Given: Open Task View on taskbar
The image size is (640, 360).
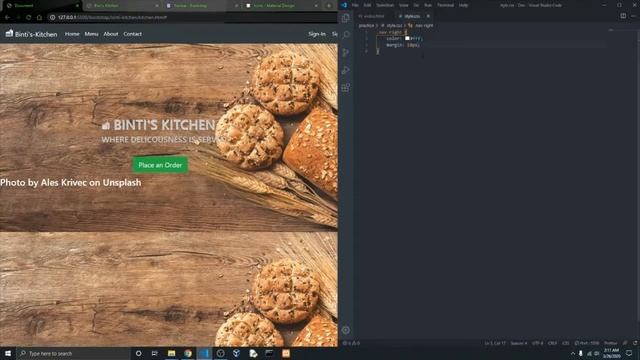Looking at the screenshot, I should tap(155, 353).
